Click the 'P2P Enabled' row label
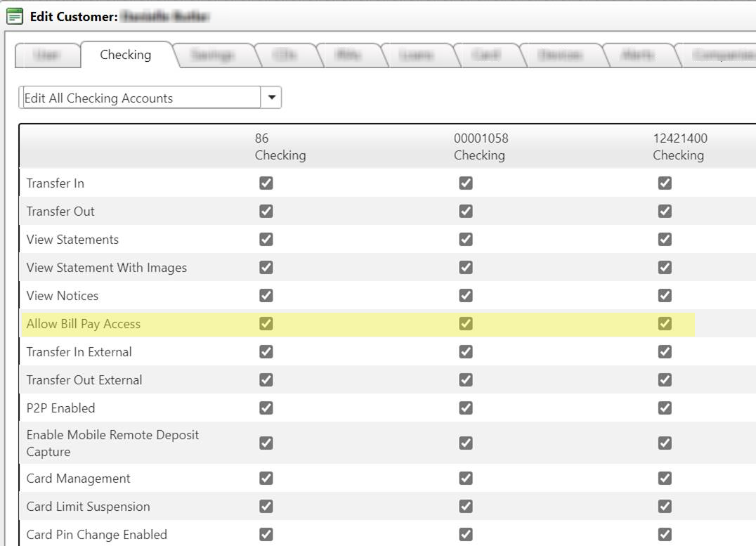This screenshot has height=546, width=756. (60, 408)
